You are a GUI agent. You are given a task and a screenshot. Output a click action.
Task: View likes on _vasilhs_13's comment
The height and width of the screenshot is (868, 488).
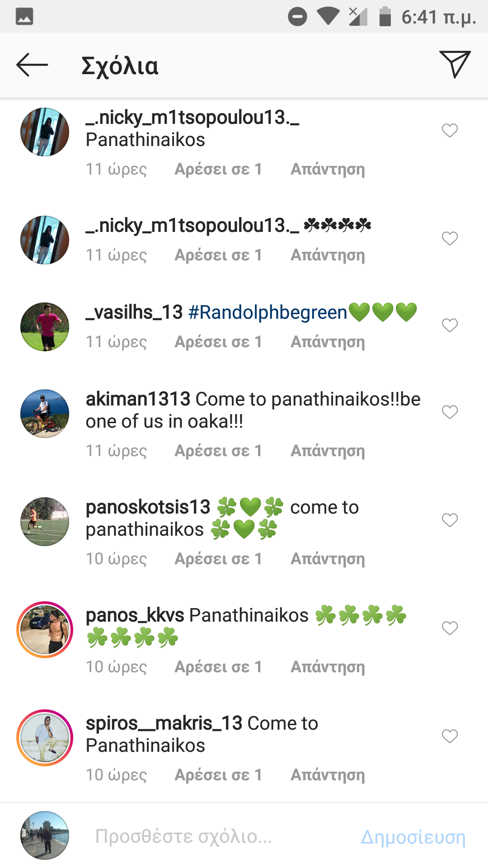(218, 342)
